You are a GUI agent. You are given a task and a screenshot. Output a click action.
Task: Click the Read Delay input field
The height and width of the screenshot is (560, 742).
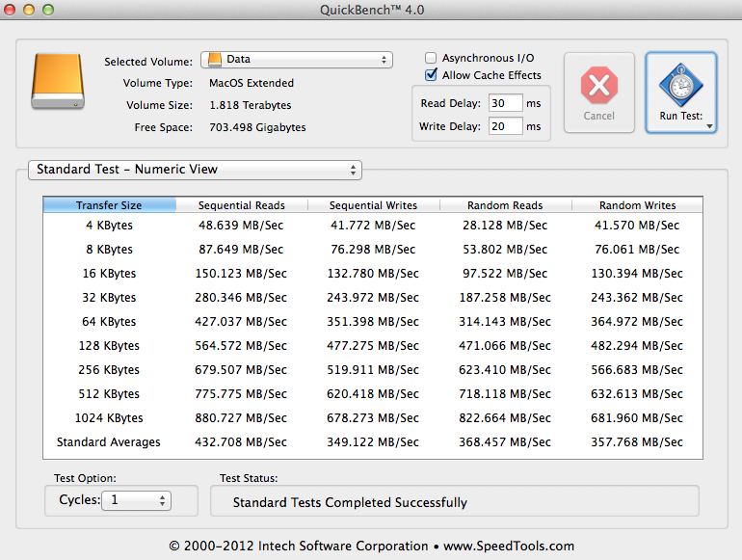[x=505, y=103]
